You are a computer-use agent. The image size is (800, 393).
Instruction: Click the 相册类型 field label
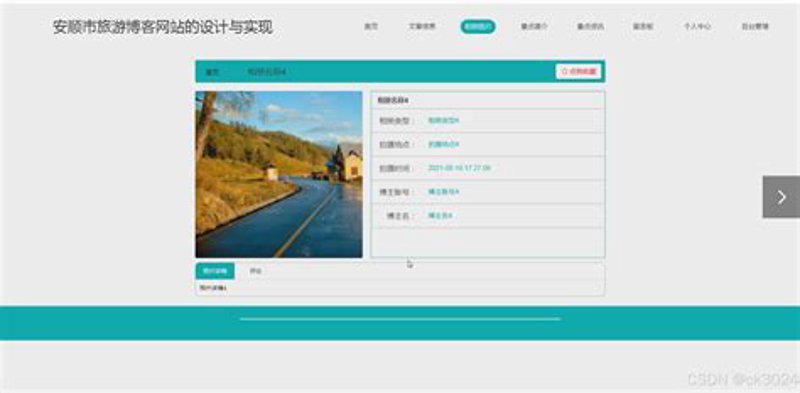click(x=396, y=120)
